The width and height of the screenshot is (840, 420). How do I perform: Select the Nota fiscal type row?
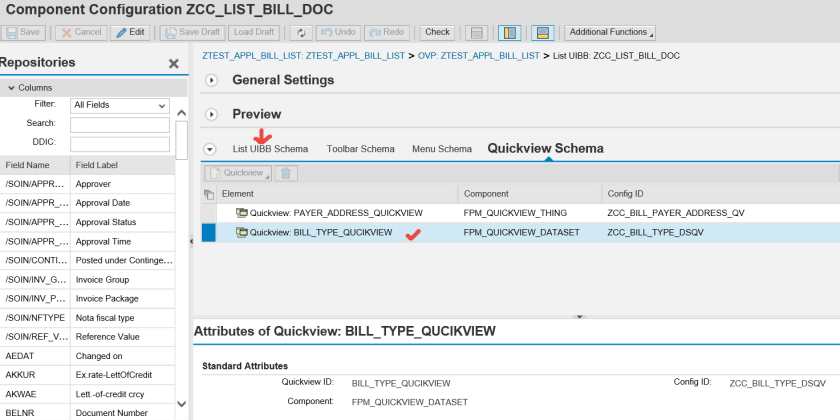coord(87,318)
